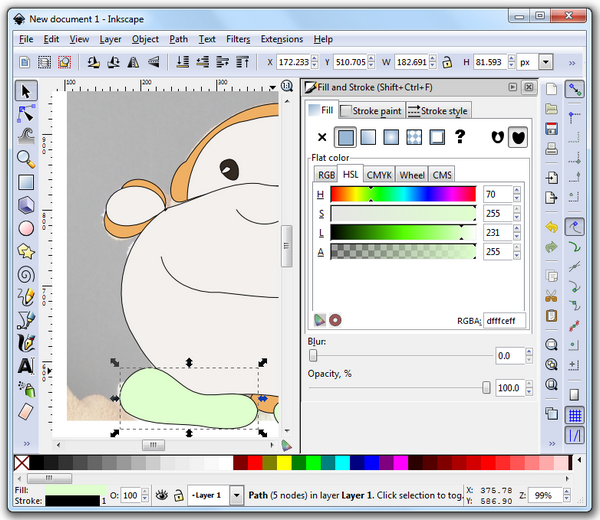Switch to the Stroke paint tab

[x=371, y=111]
